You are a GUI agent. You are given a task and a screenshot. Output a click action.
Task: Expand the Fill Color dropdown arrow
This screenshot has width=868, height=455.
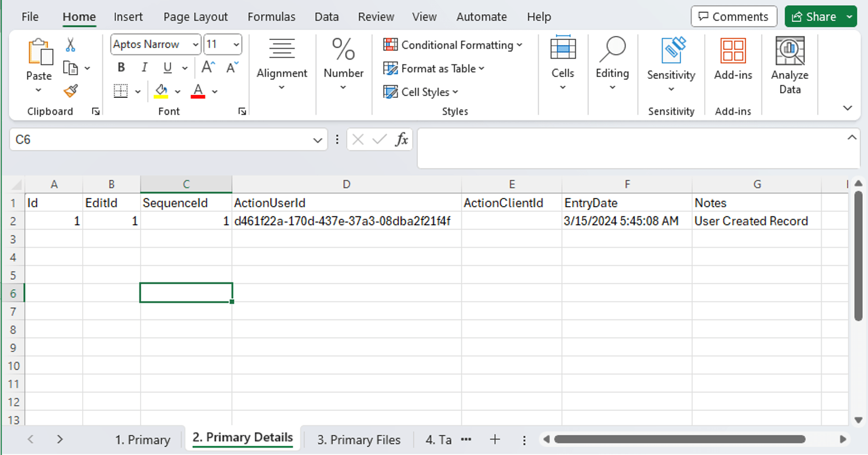coord(178,91)
